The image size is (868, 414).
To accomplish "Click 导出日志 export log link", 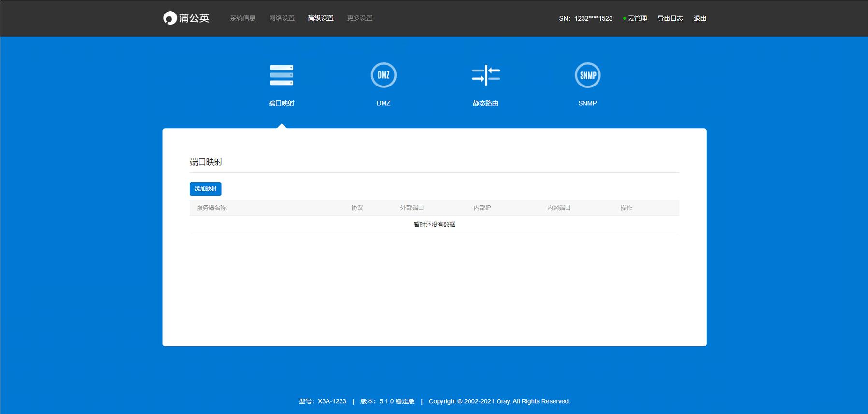I will [x=670, y=18].
